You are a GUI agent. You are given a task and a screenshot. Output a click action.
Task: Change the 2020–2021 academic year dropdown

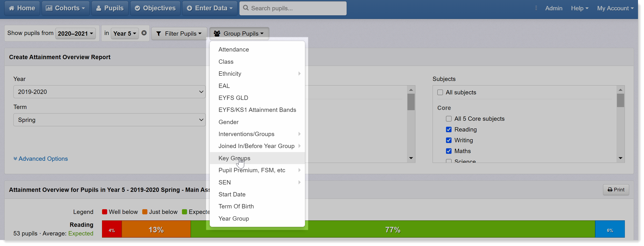(75, 33)
